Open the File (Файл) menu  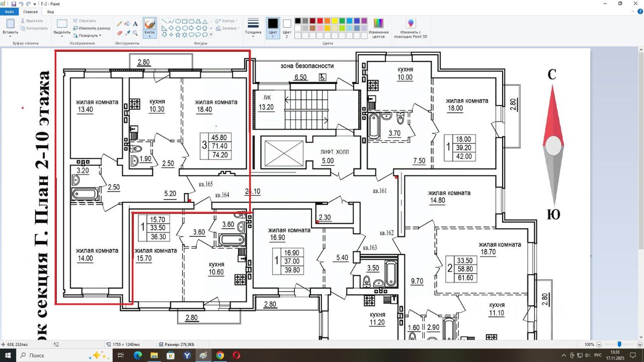pyautogui.click(x=10, y=11)
